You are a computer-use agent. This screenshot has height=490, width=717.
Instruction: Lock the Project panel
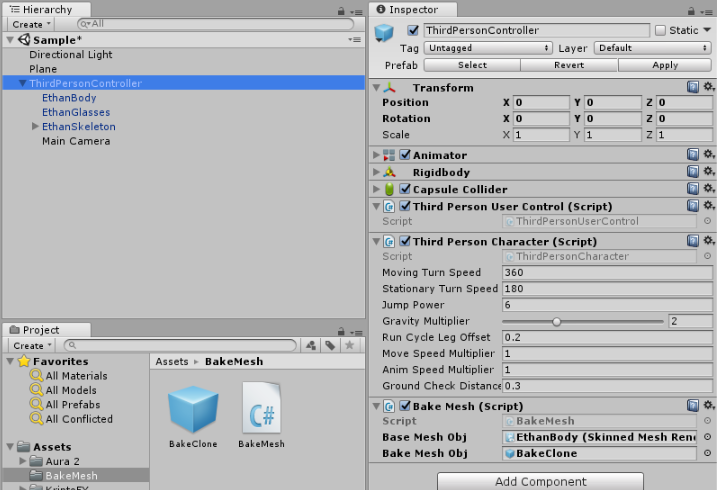point(341,331)
